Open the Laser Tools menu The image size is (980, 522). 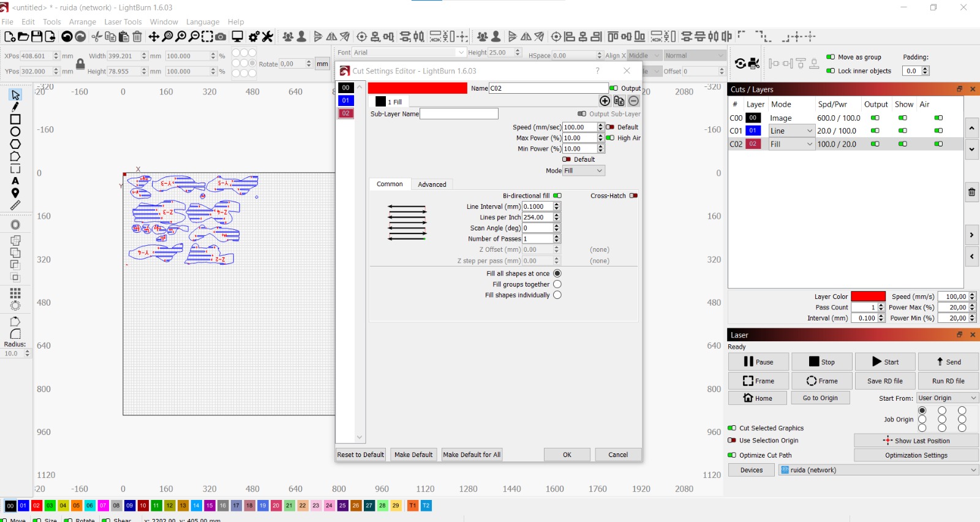click(123, 21)
